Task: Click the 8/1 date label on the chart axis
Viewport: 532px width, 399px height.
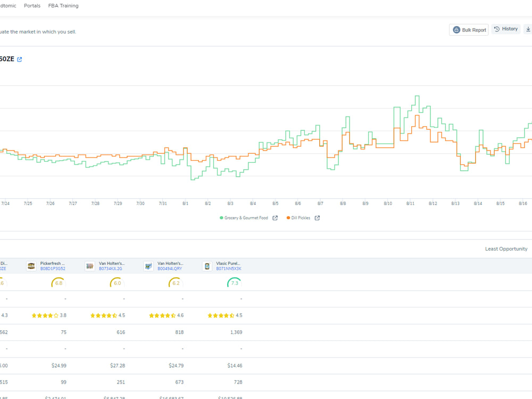Action: pos(185,204)
